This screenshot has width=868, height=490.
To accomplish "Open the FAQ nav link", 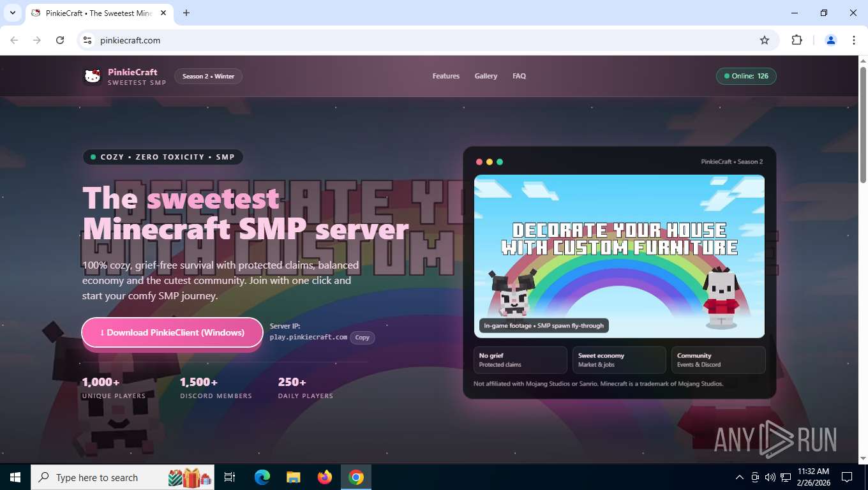I will click(x=520, y=76).
